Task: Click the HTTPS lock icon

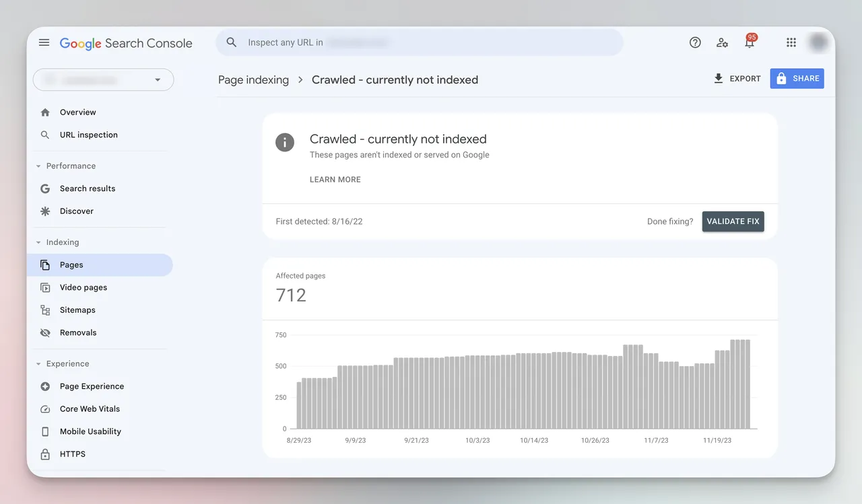Action: coord(45,454)
